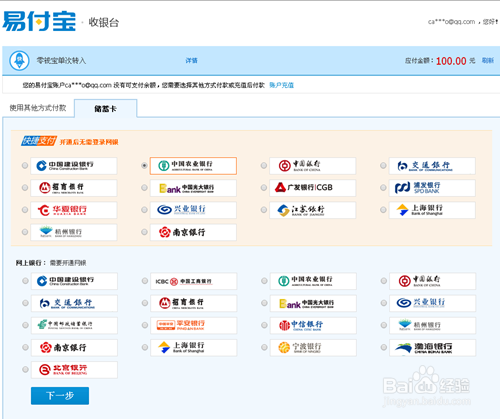The width and height of the screenshot is (500, 419).
Task: Select the 平安银行 logo card
Action: (x=194, y=325)
